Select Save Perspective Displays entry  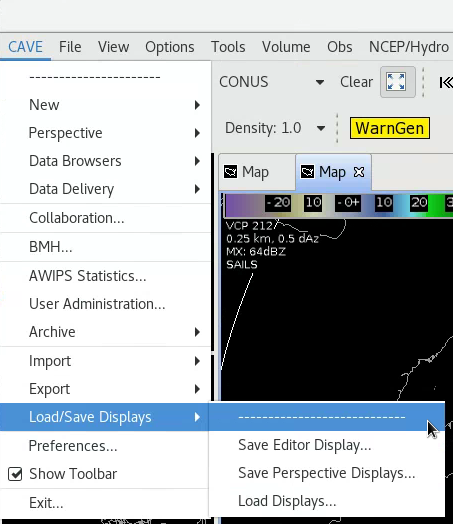pyautogui.click(x=327, y=473)
